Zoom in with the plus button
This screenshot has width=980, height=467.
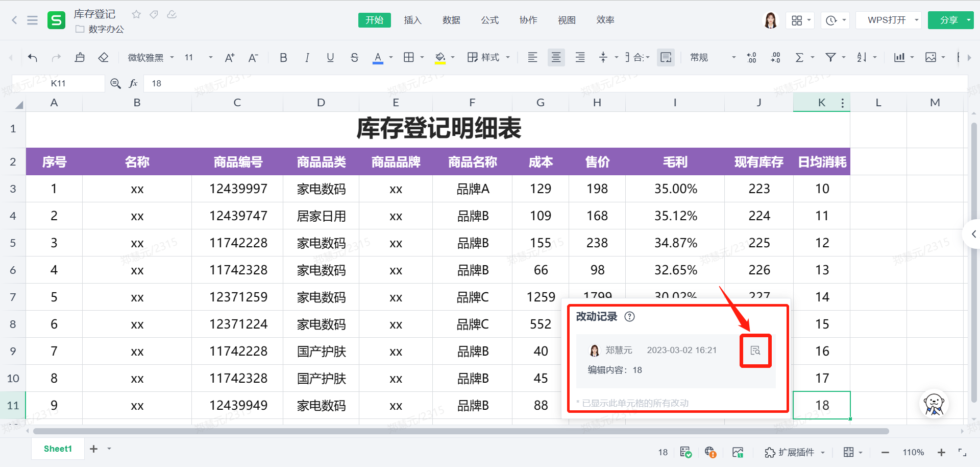(x=941, y=452)
